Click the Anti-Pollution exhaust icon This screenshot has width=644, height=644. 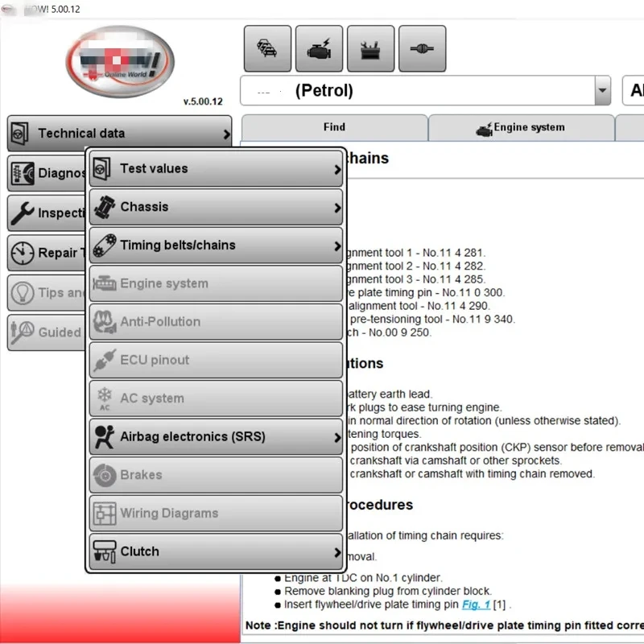click(105, 321)
